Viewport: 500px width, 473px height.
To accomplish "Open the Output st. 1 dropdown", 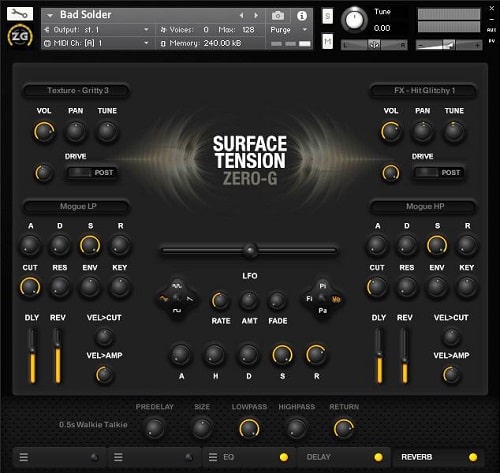I will tap(96, 30).
